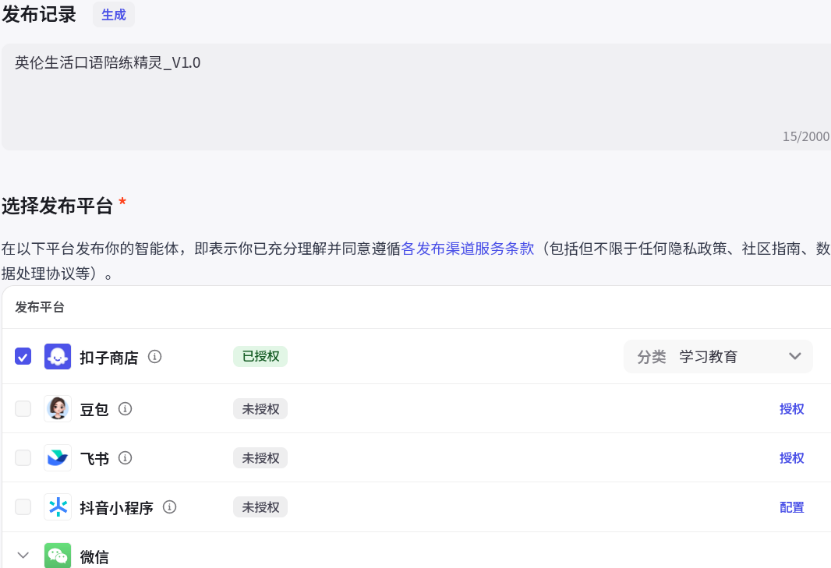The width and height of the screenshot is (831, 568).
Task: Check the 豆包 platform checkbox
Action: click(23, 409)
